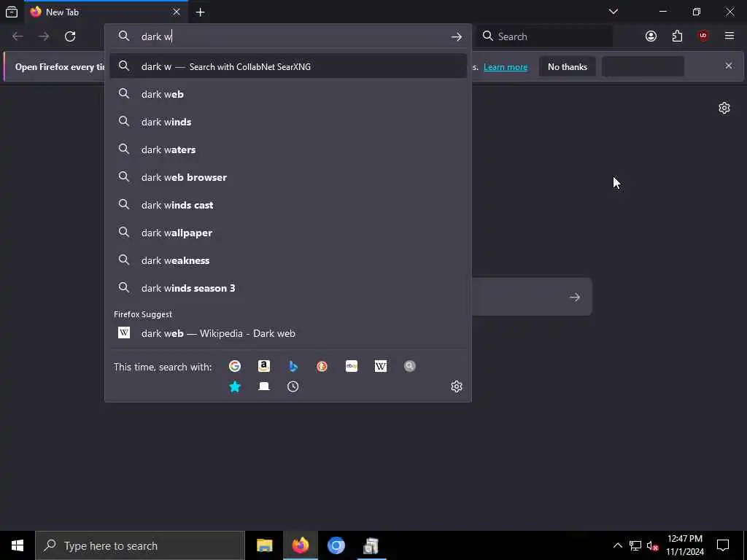Viewport: 747px width, 560px height.
Task: Open the servers app taskbar icon
Action: coord(371,545)
